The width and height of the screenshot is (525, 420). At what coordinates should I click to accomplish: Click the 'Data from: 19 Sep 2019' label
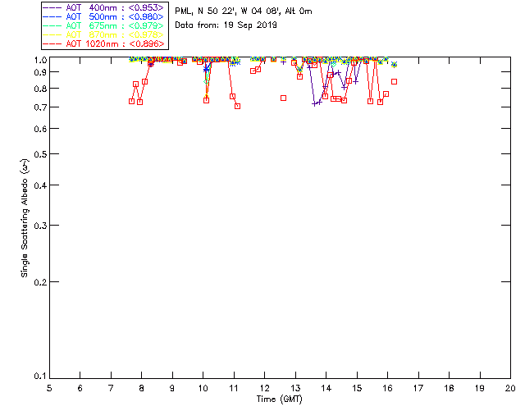(x=226, y=25)
